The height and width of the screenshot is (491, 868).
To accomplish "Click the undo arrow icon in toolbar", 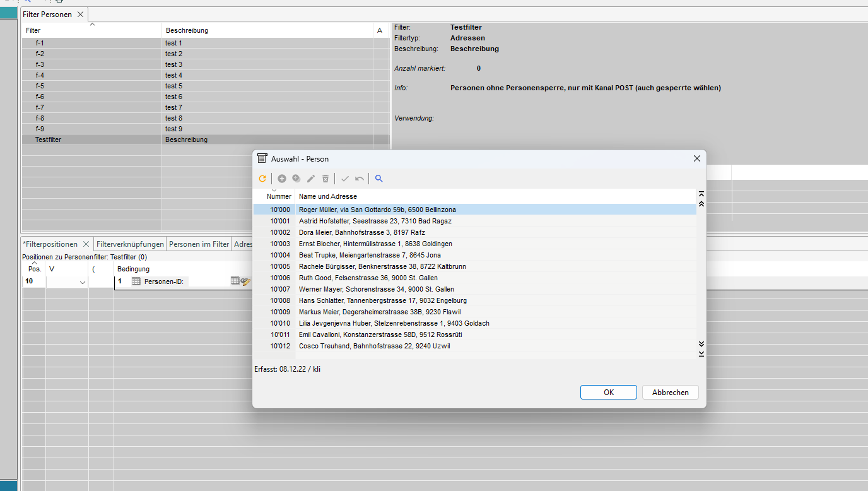I will [x=360, y=179].
